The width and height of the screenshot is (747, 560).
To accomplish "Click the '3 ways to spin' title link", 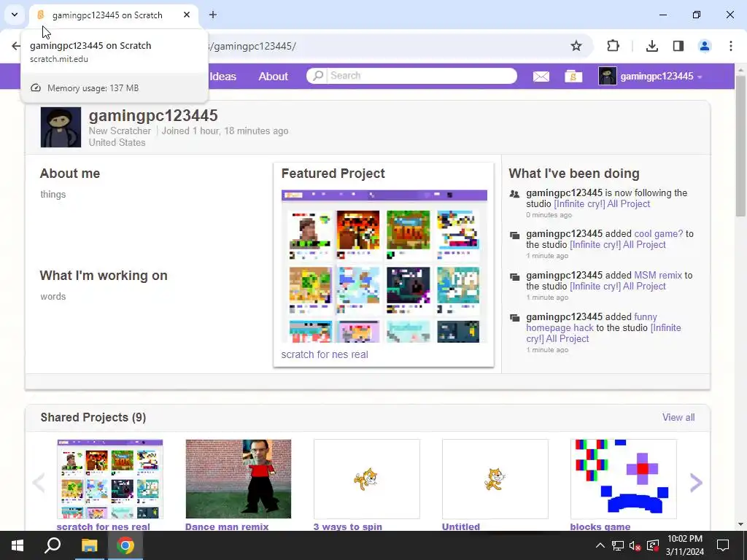I will pyautogui.click(x=348, y=526).
